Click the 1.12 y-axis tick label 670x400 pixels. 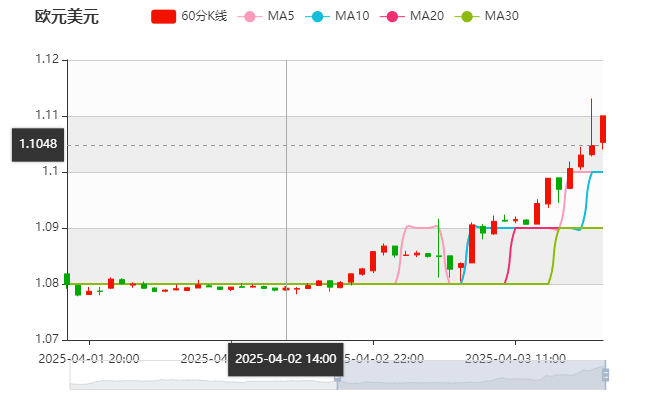47,60
